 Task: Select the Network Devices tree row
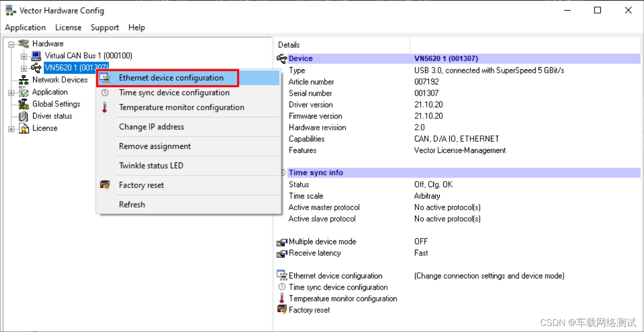click(60, 80)
